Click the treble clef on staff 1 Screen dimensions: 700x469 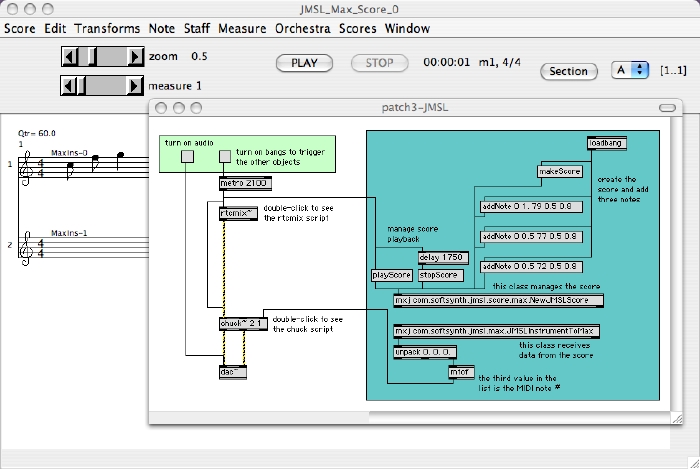(x=26, y=168)
